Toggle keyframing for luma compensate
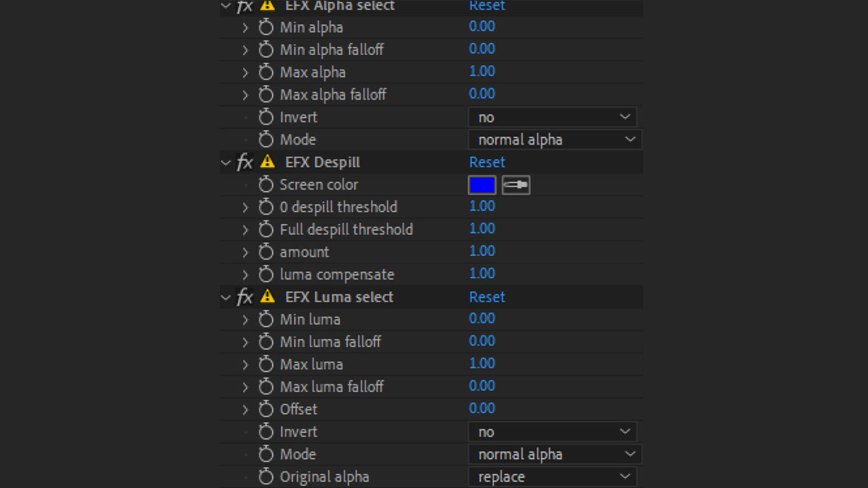Image resolution: width=868 pixels, height=488 pixels. (x=265, y=274)
